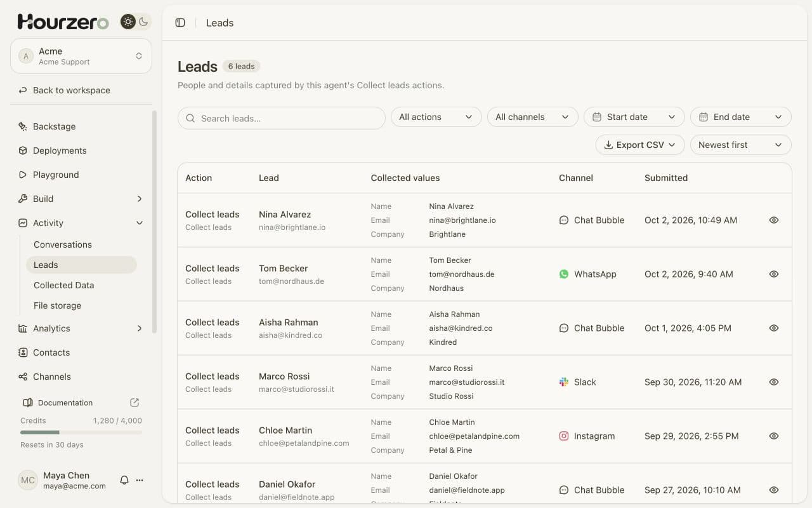
Task: View Tom Becker lead details eye icon
Action: (774, 274)
